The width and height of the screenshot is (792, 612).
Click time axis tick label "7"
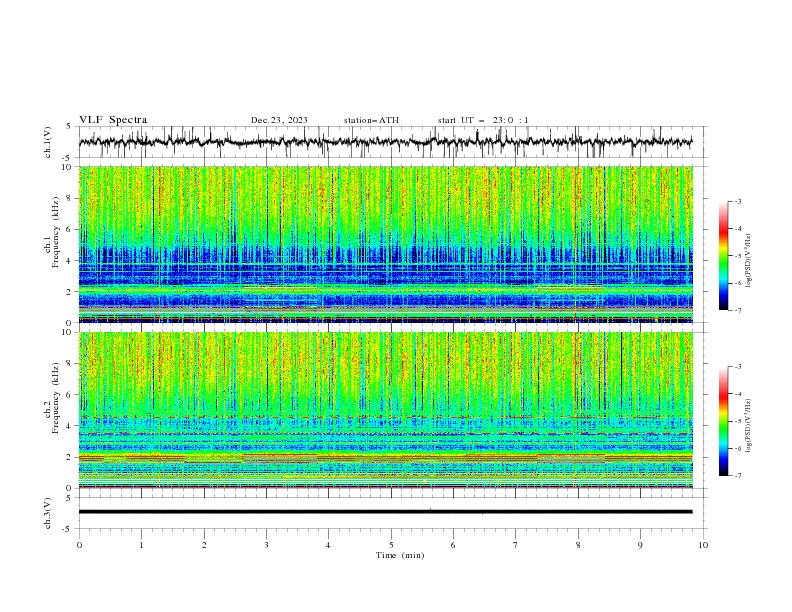point(516,545)
